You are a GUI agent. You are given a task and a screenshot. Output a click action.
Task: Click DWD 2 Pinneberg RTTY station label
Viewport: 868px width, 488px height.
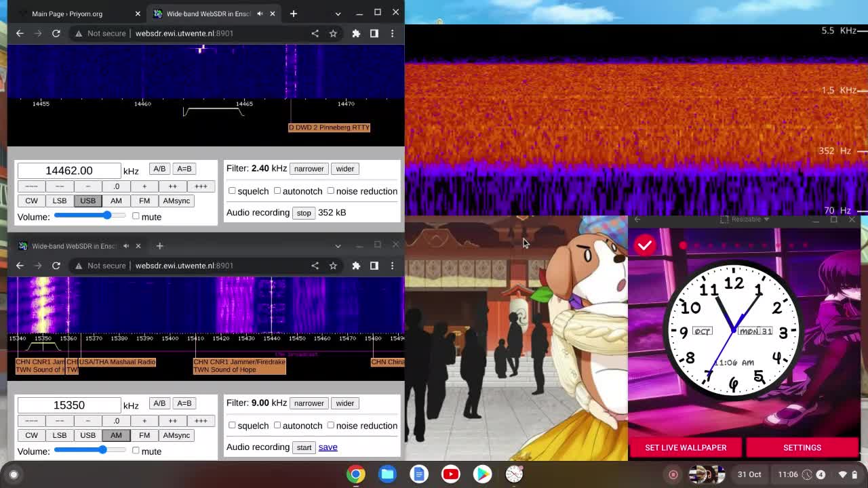tap(330, 127)
